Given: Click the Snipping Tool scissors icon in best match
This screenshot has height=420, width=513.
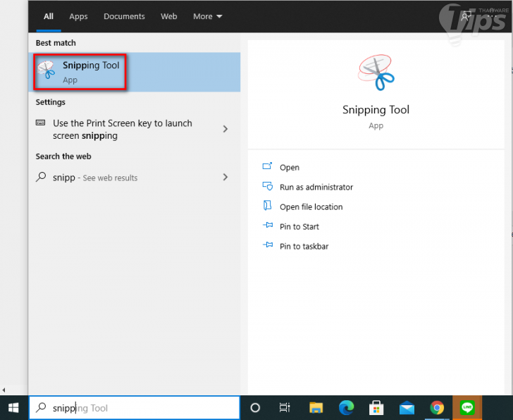Looking at the screenshot, I should [46, 70].
